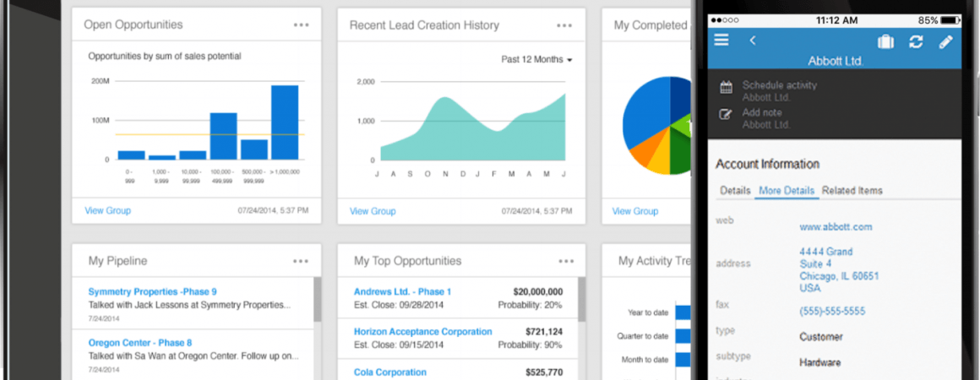The image size is (980, 380).
Task: Tap the 4444 Grand address link
Action: (839, 270)
